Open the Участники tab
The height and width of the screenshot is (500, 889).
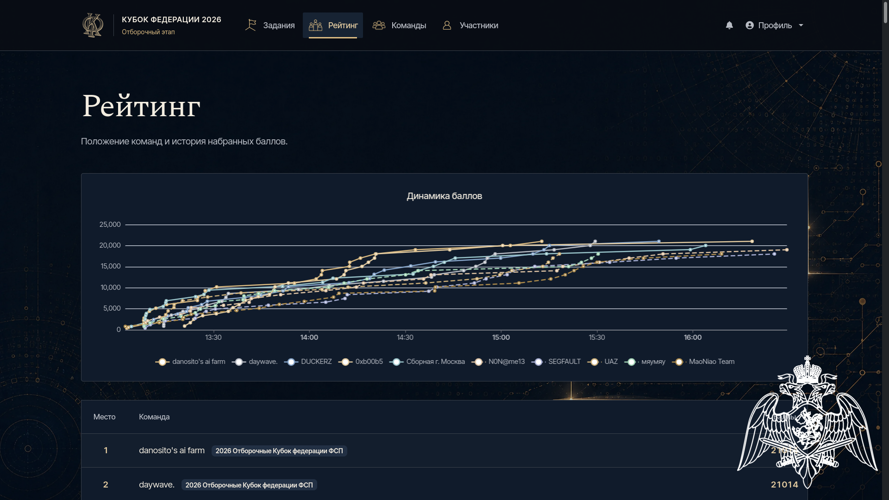470,26
